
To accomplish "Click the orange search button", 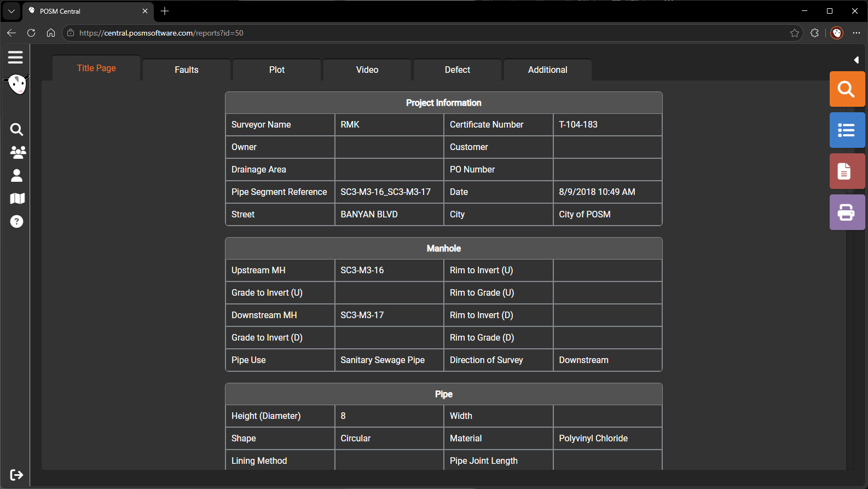I will click(x=847, y=89).
